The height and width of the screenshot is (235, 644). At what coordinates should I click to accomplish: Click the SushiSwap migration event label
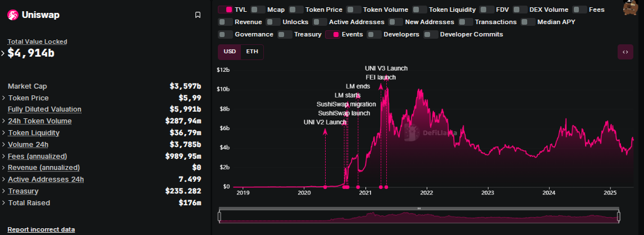pyautogui.click(x=346, y=104)
